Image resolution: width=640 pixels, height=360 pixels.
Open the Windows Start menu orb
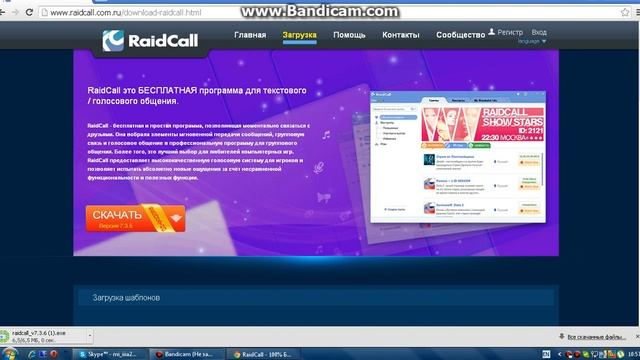coord(9,354)
